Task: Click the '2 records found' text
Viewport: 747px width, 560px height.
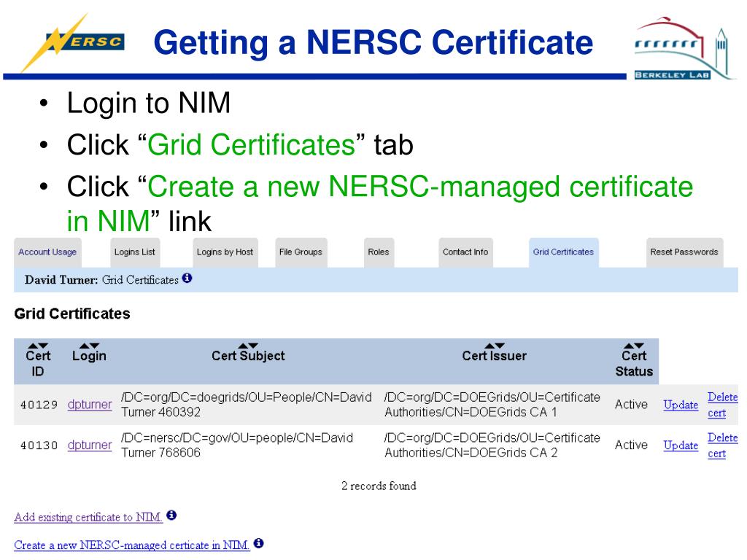Action: click(x=379, y=486)
